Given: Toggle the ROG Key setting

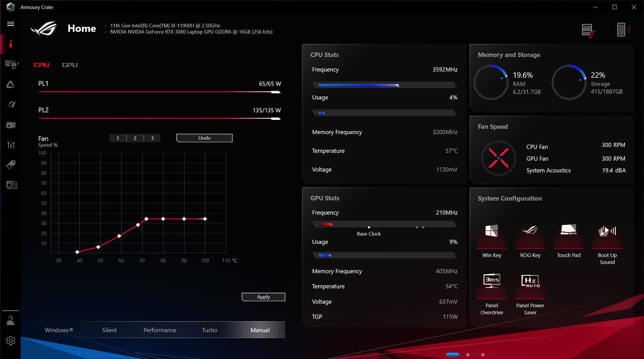Looking at the screenshot, I should 530,236.
